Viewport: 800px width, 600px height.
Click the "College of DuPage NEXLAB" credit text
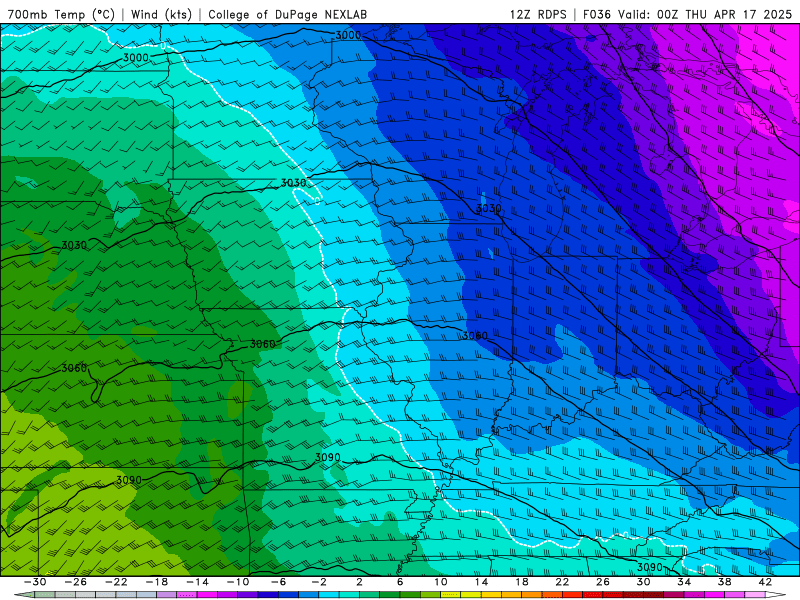click(x=287, y=14)
